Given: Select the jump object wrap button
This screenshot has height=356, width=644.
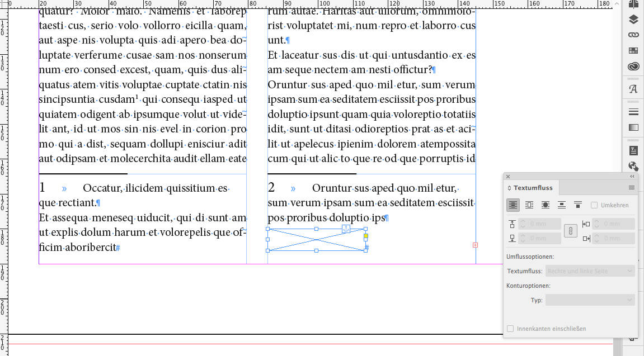Looking at the screenshot, I should point(561,205).
